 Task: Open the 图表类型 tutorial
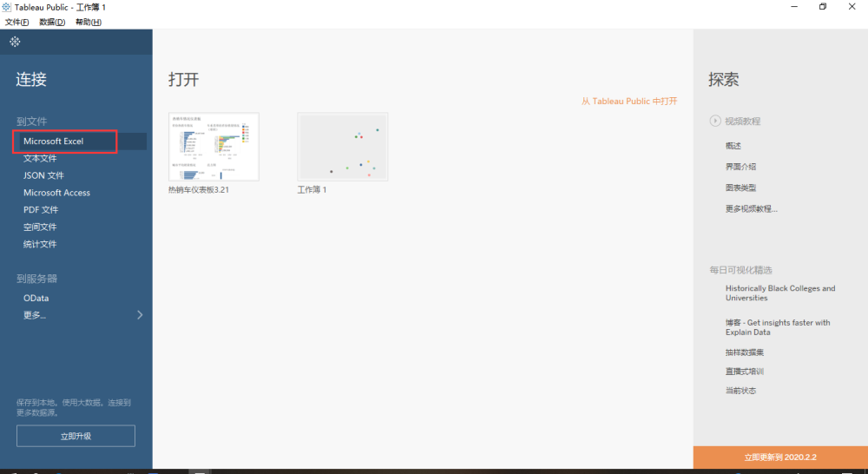(x=740, y=188)
